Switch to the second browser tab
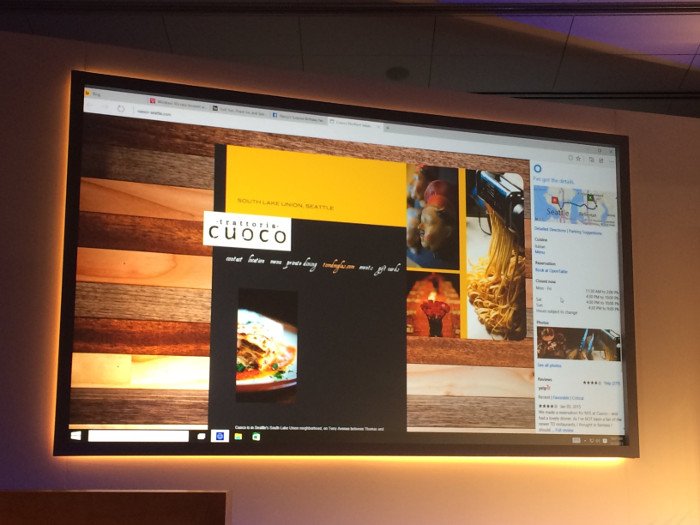 tap(240, 110)
